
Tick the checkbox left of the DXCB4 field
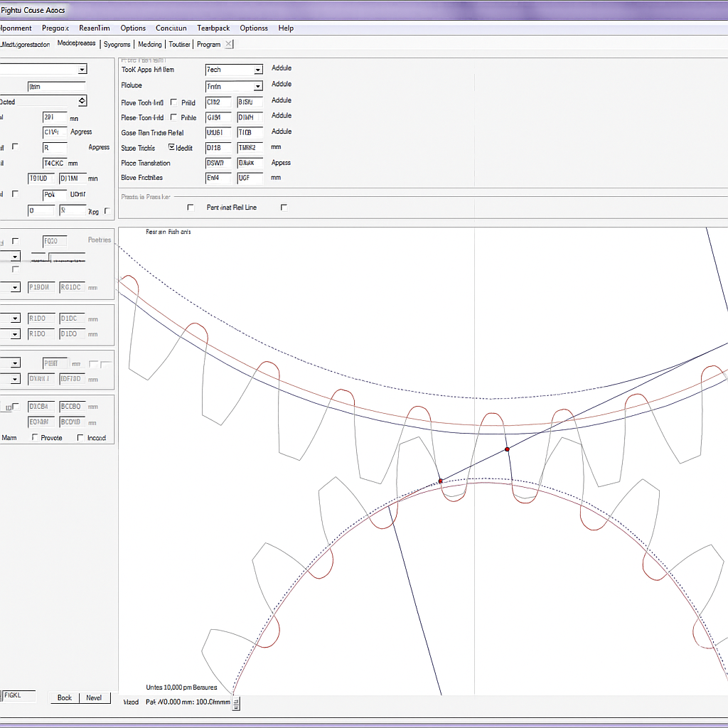[16, 407]
